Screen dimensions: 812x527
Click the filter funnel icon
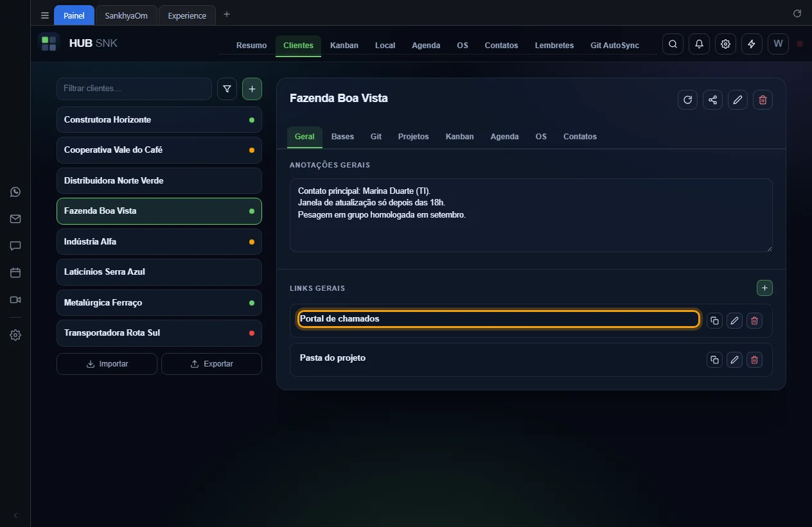(x=227, y=89)
